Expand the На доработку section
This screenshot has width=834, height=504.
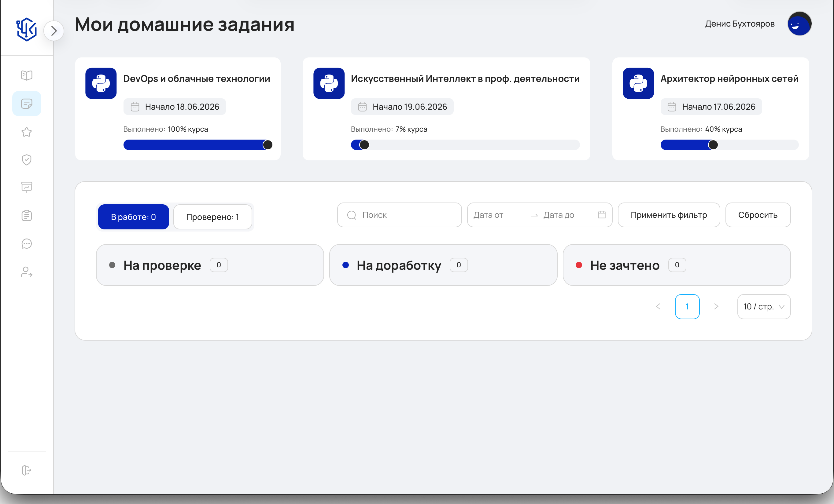443,265
